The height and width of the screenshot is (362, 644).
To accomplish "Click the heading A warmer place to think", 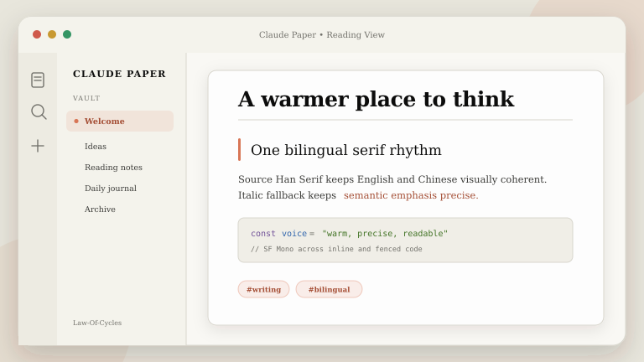I will click(376, 99).
